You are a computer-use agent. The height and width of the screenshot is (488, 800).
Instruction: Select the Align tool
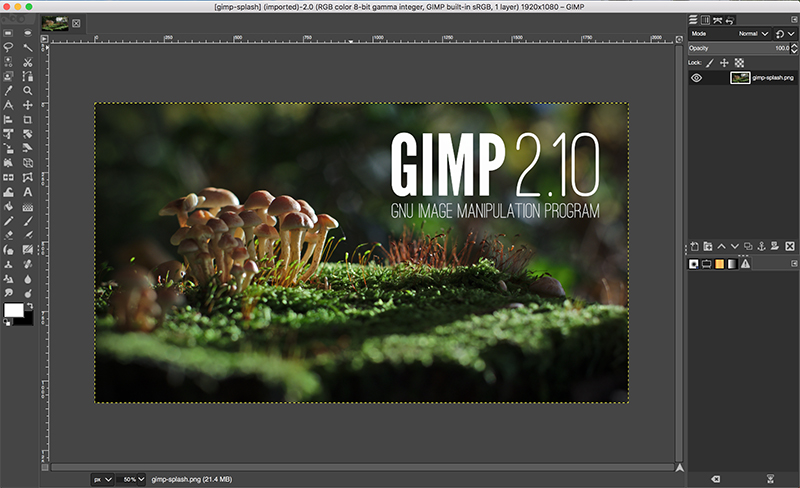point(8,119)
